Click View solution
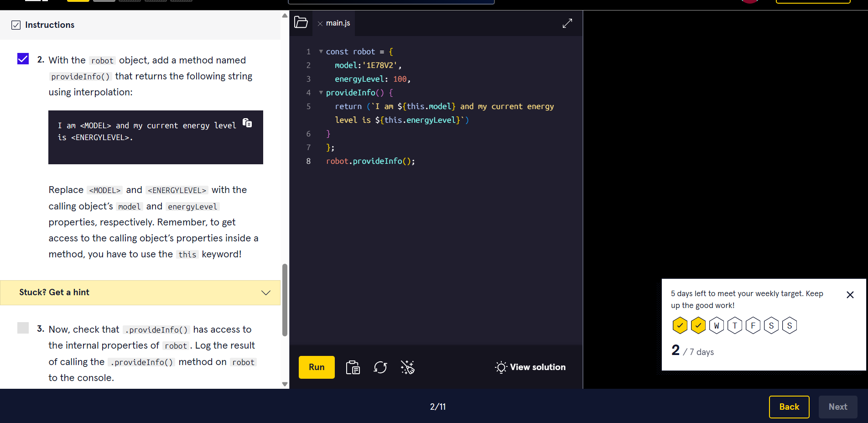Viewport: 868px width, 423px height. click(x=530, y=367)
